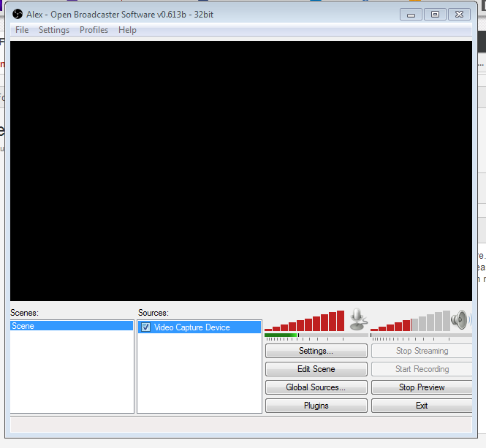
Task: Adjust the microphone volume bar meter
Action: click(304, 321)
